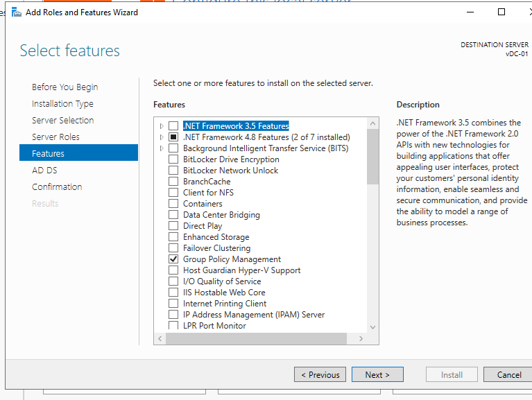Click the features list vertical scrollbar thumb
This screenshot has height=400, width=532.
coord(372,157)
